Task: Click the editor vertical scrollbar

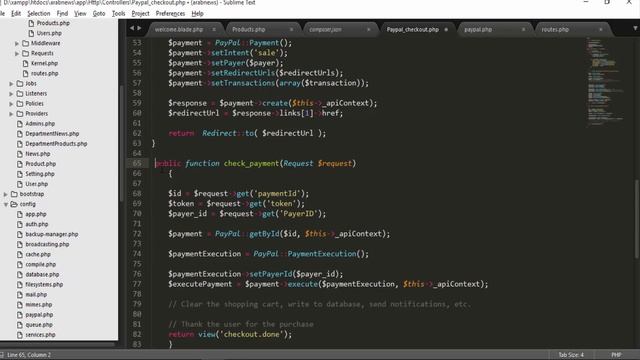Action: click(636, 219)
